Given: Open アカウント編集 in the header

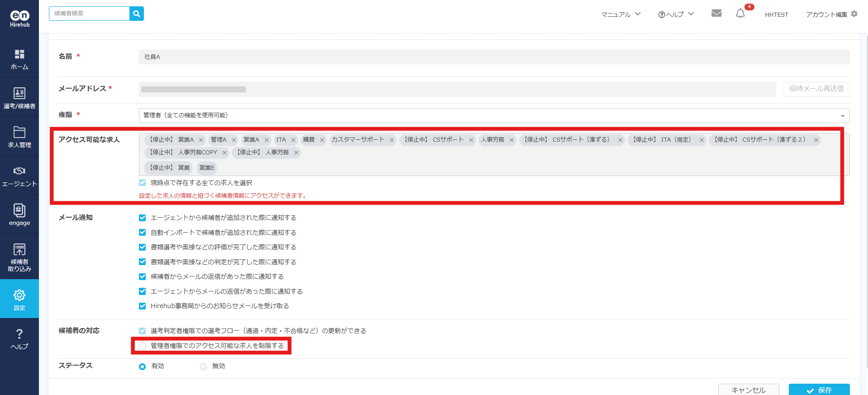Looking at the screenshot, I should 831,14.
